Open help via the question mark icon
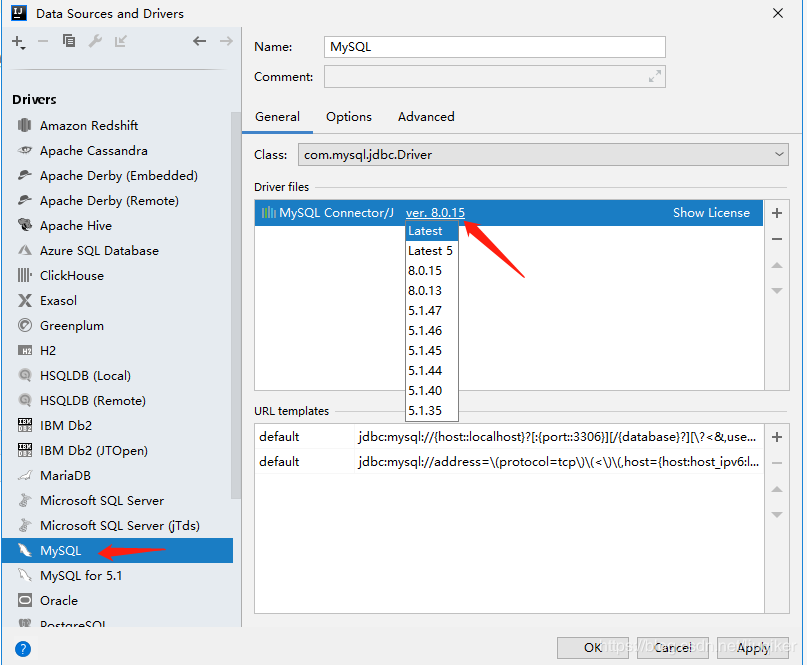The width and height of the screenshot is (807, 665). coord(22,648)
